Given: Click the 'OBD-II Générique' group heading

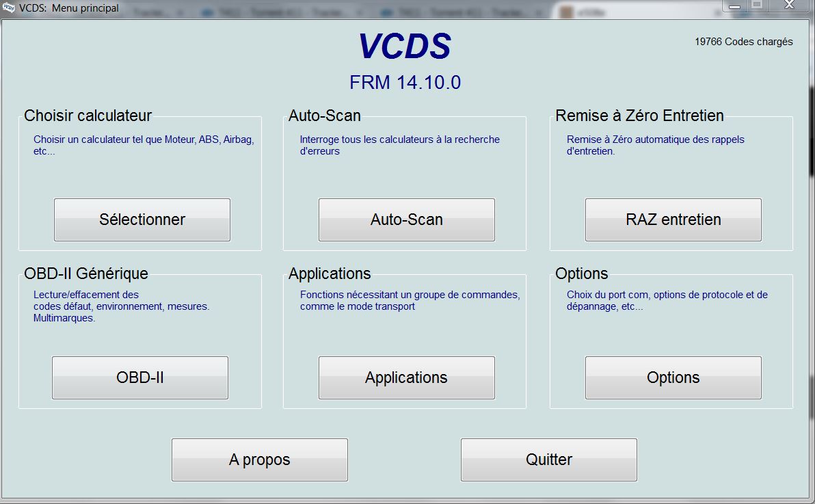Looking at the screenshot, I should click(x=85, y=274).
